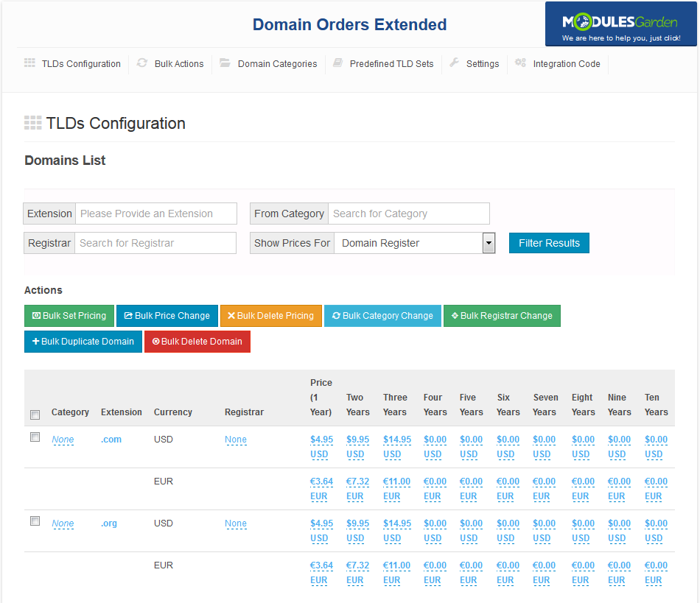This screenshot has width=700, height=603.
Task: Click the Bulk Set Pricing button
Action: tap(69, 316)
